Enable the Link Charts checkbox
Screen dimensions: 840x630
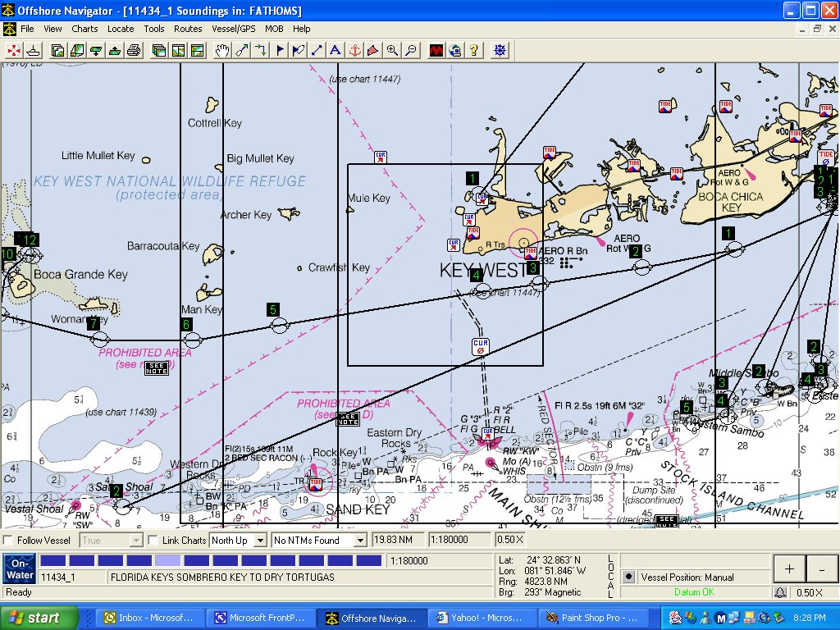[x=153, y=540]
